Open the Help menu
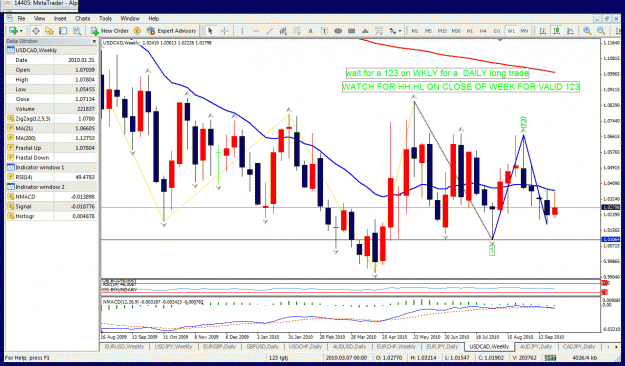 point(154,18)
